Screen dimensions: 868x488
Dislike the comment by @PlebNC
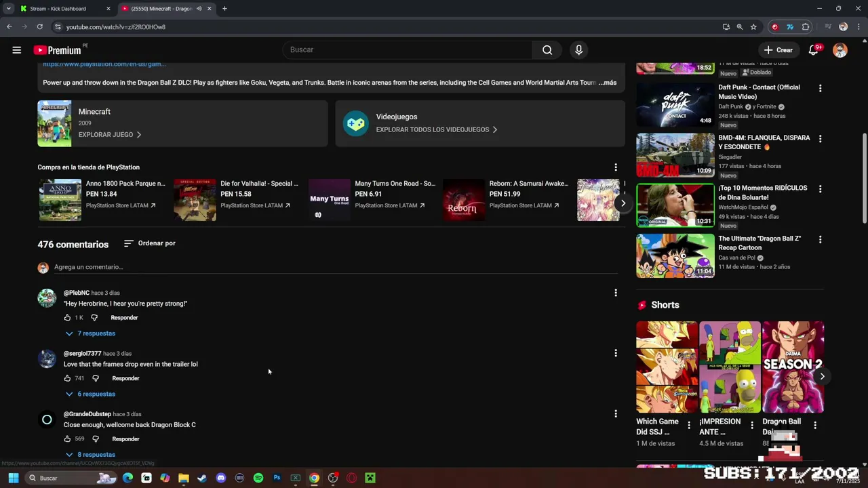tap(94, 317)
